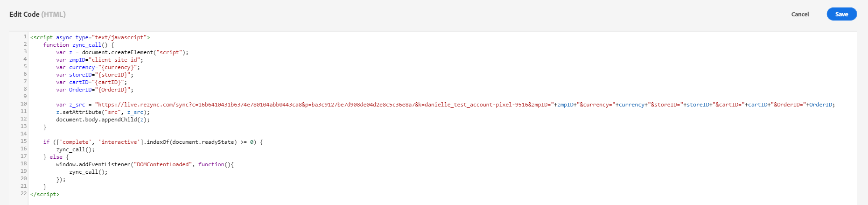Click line number 22 in the gutter
The height and width of the screenshot is (205, 868).
click(24, 193)
